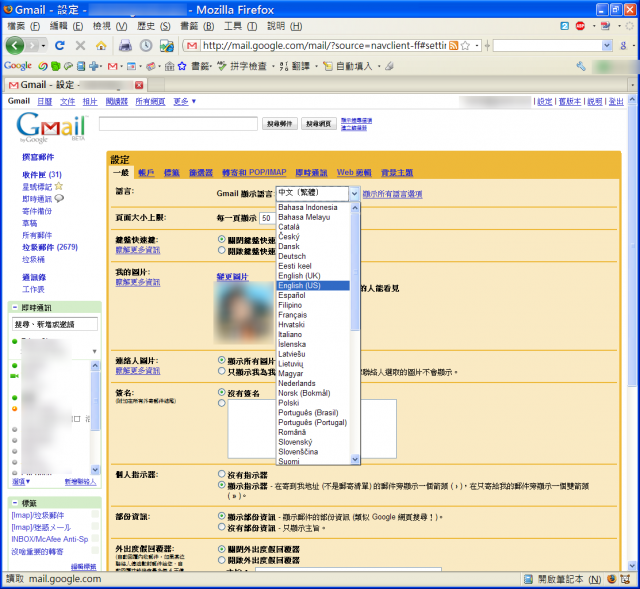This screenshot has height=589, width=640.
Task: Go back with the green Back arrow
Action: point(15,45)
